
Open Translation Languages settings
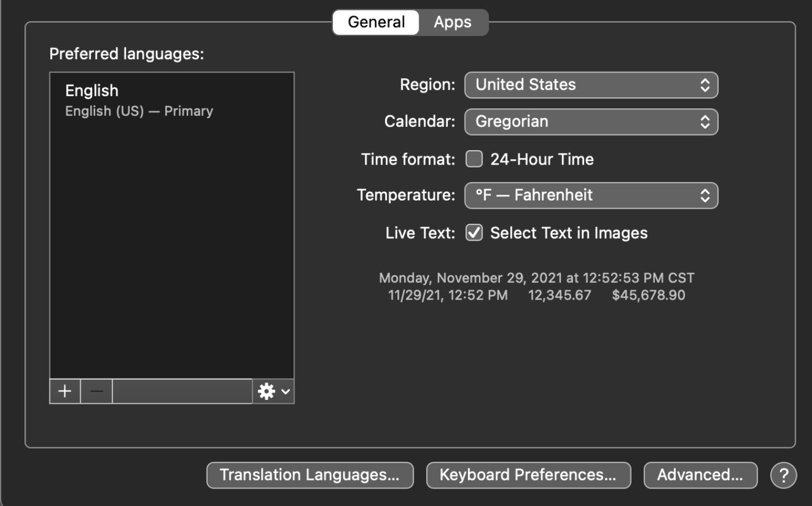[x=310, y=475]
